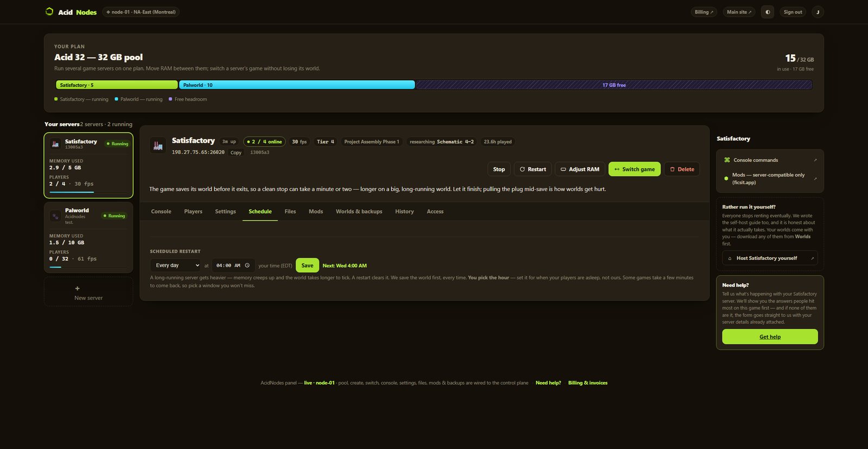The width and height of the screenshot is (868, 449).
Task: Open the Main site link
Action: pyautogui.click(x=739, y=12)
